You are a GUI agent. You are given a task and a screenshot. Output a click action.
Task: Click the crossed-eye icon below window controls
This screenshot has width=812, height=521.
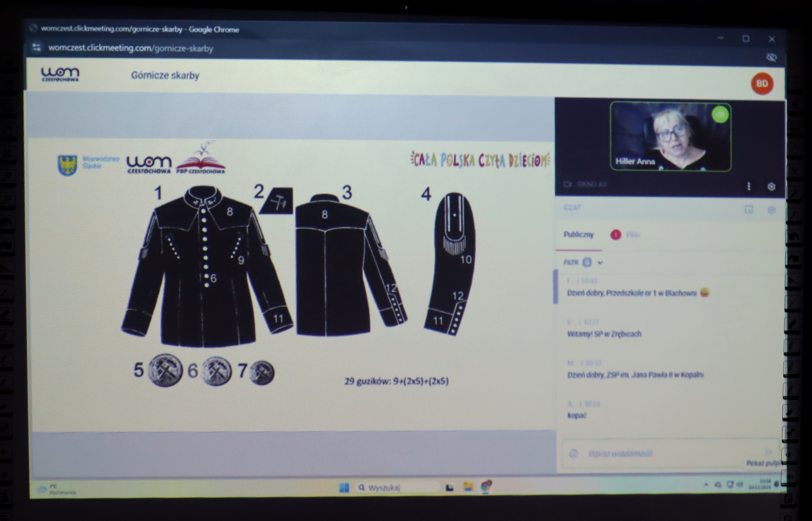[x=772, y=58]
